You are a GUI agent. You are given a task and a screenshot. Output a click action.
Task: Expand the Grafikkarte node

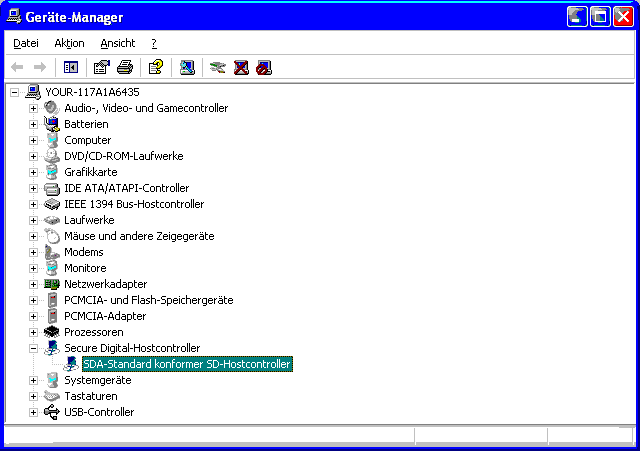(33, 172)
